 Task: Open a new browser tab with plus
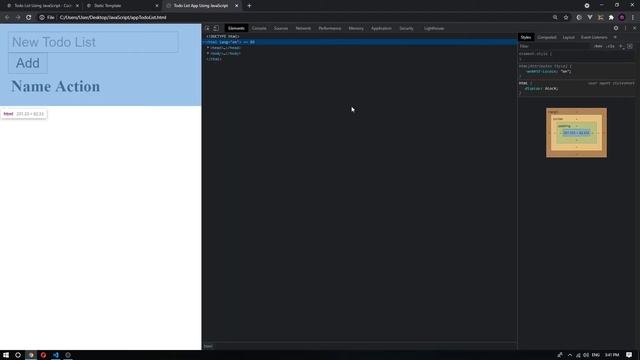tap(249, 6)
